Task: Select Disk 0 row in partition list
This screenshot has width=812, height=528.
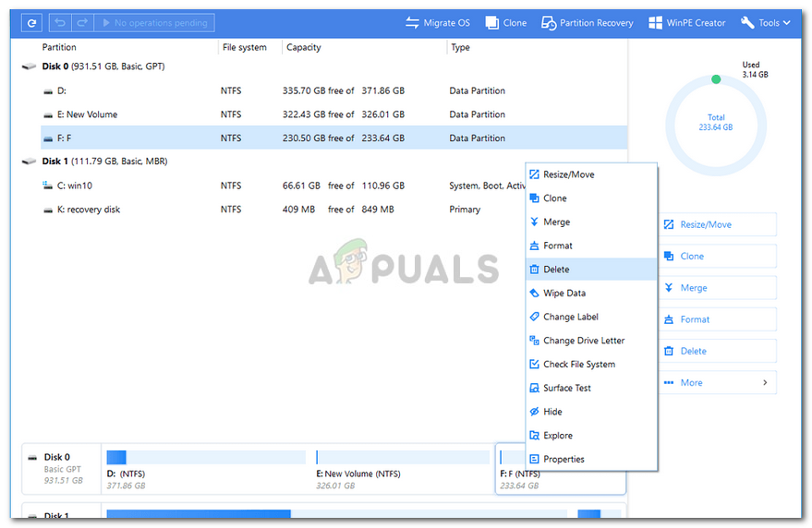Action: coord(323,66)
